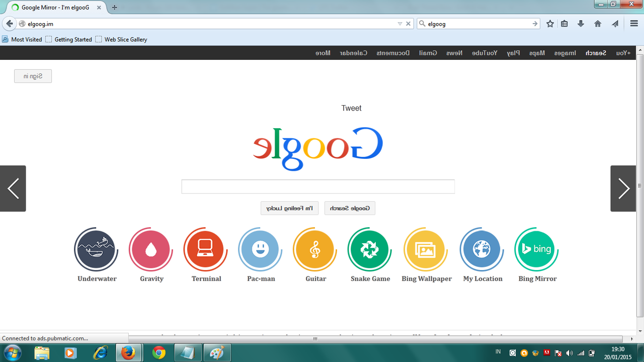Click the mirrored Google Search button
The width and height of the screenshot is (644, 362).
[350, 208]
